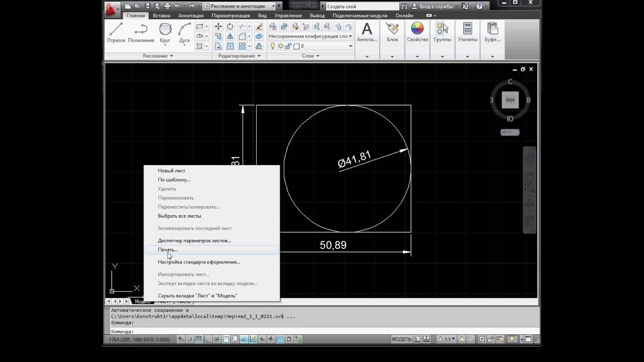Image resolution: width=644 pixels, height=362 pixels.
Task: Click the Erase tool icon
Action: 259,27
